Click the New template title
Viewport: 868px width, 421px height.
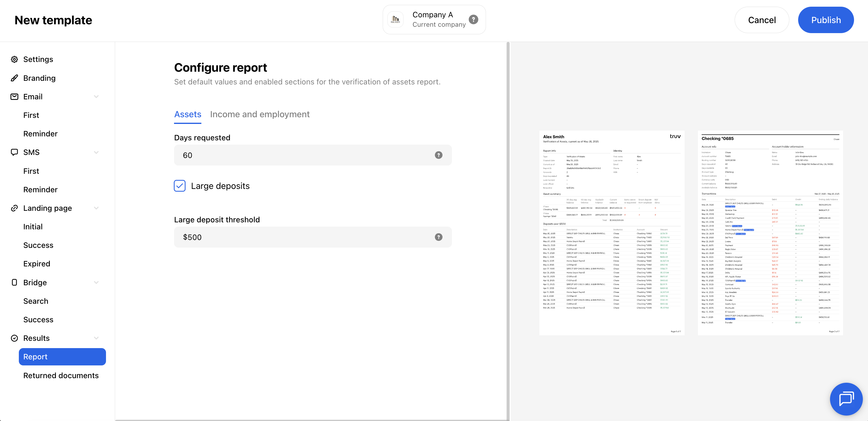53,20
